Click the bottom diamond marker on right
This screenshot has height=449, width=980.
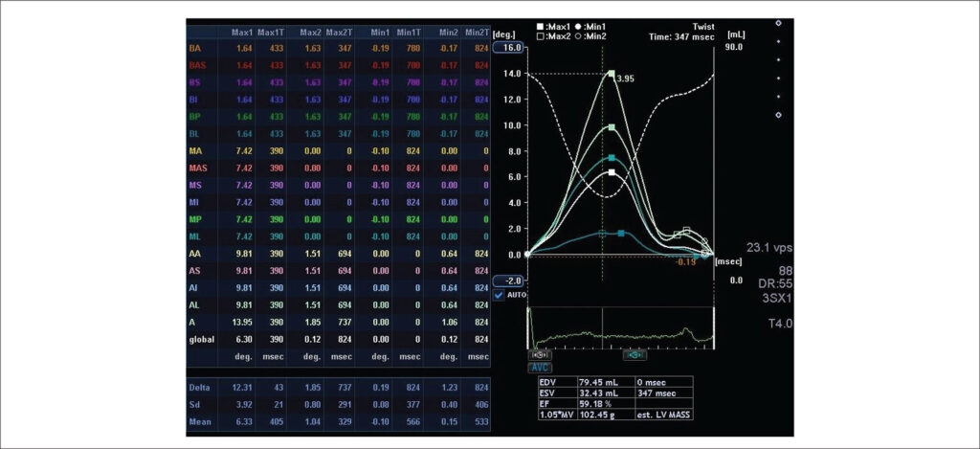(x=778, y=115)
